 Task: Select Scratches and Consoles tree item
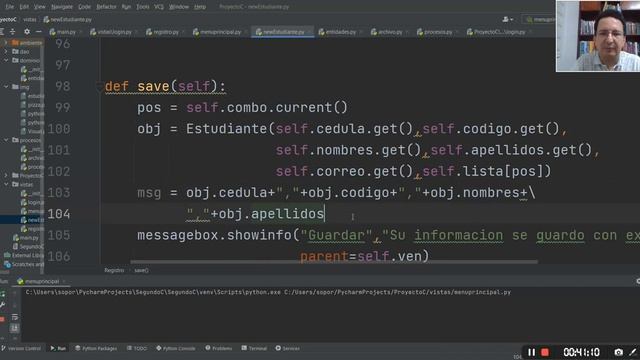pyautogui.click(x=23, y=264)
